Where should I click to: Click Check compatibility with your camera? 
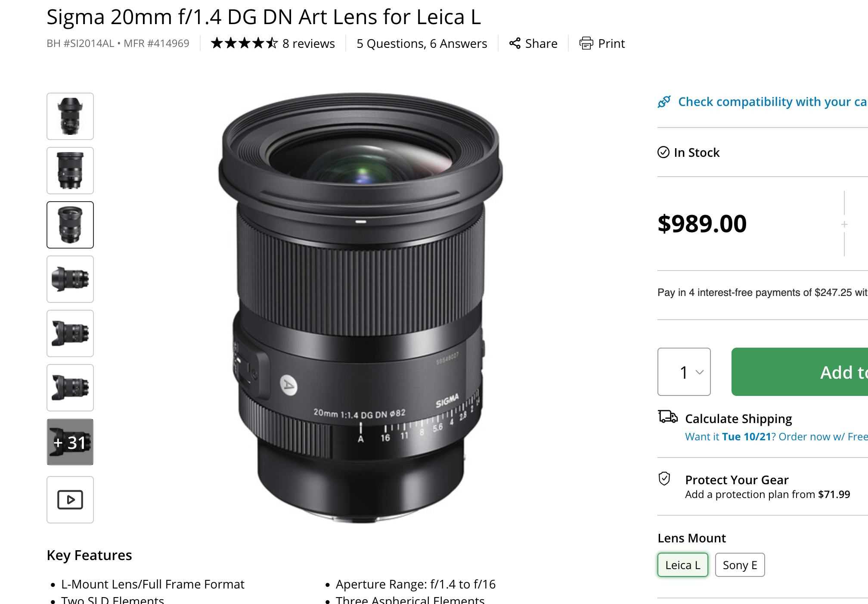(x=772, y=102)
